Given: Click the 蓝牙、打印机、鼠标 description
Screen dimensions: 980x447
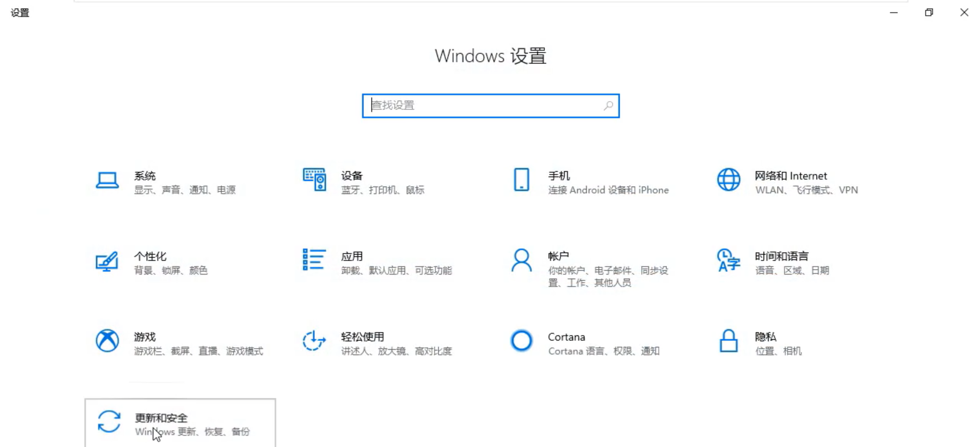Looking at the screenshot, I should pos(383,190).
